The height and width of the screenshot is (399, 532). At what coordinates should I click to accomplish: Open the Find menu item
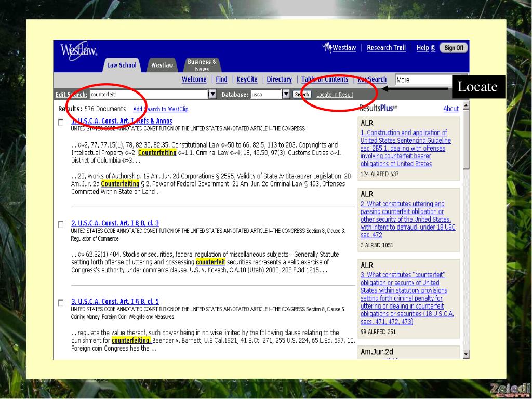click(x=221, y=79)
